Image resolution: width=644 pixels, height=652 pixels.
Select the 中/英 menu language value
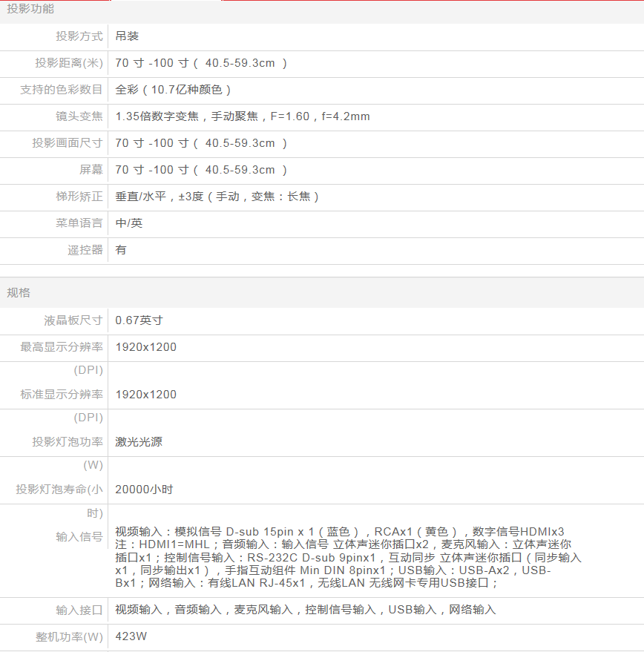pyautogui.click(x=129, y=223)
